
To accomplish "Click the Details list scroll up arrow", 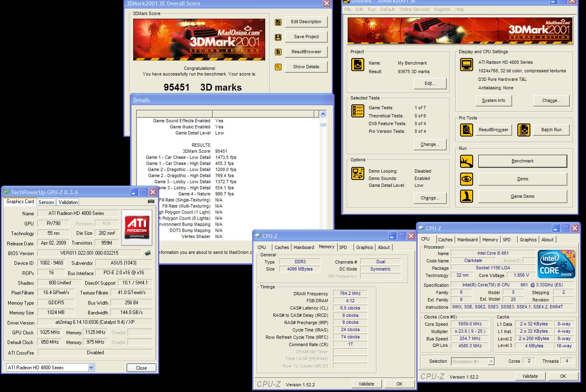I will [x=323, y=114].
